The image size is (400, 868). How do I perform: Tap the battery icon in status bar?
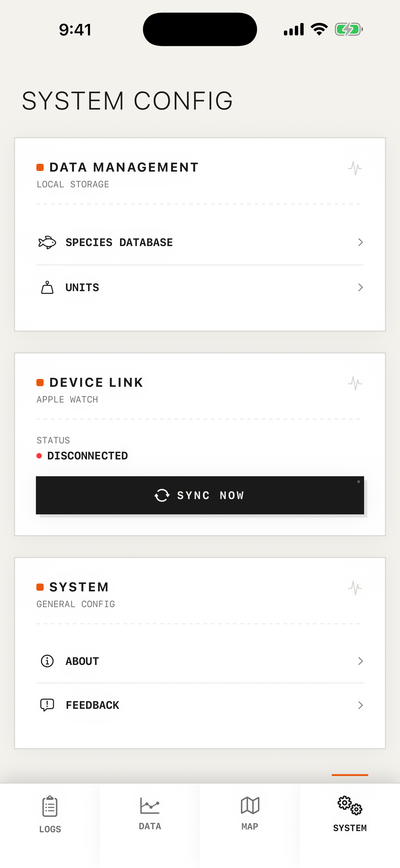[349, 29]
